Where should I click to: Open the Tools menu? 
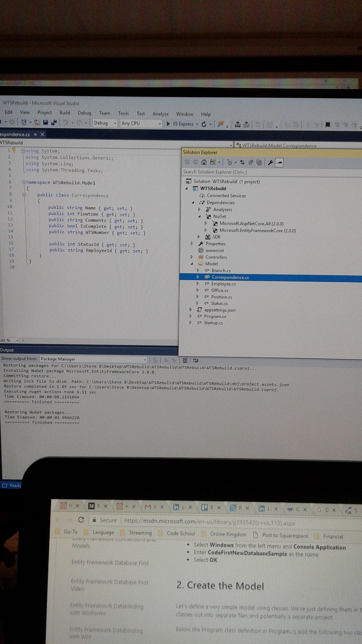(123, 113)
